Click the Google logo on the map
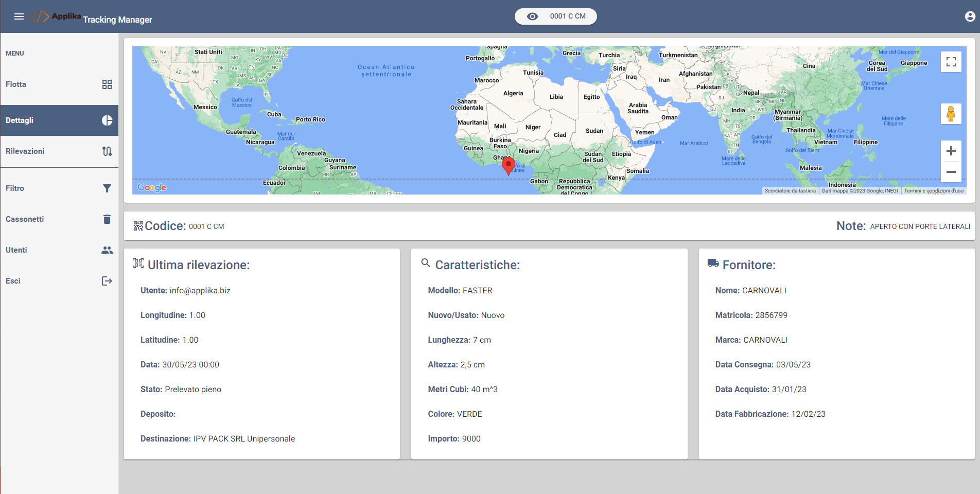The height and width of the screenshot is (494, 980). [152, 187]
